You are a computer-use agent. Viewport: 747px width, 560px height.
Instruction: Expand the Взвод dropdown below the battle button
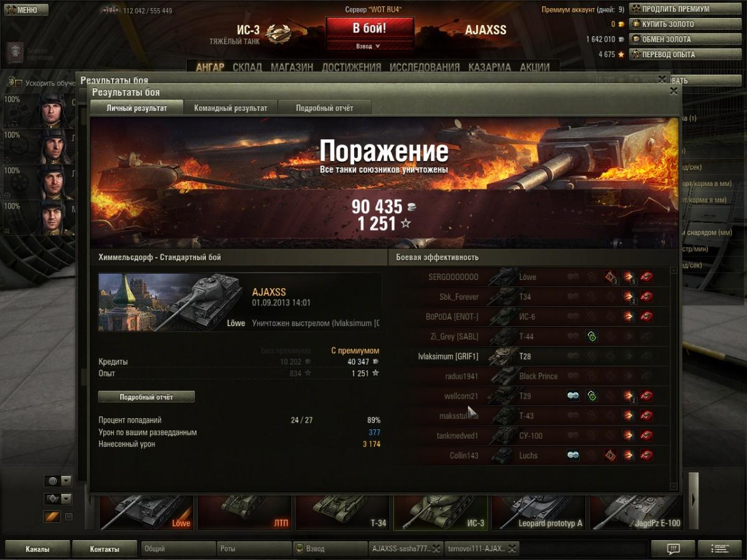(369, 46)
